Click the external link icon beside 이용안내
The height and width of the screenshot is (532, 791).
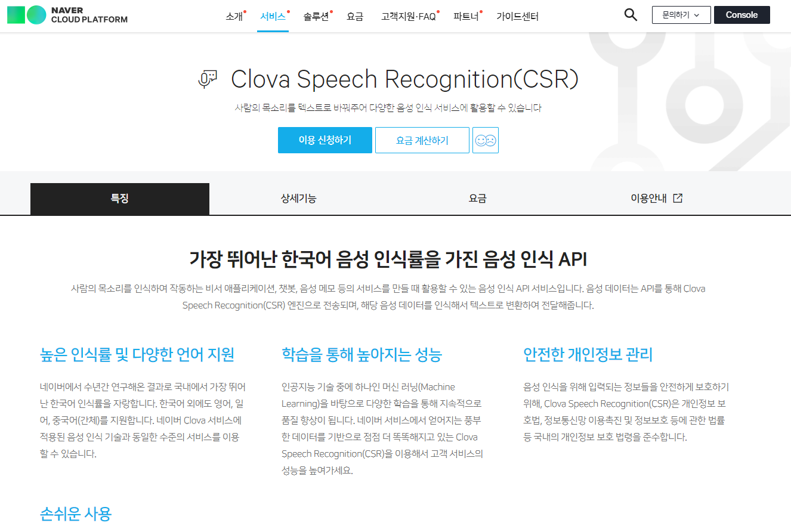click(x=678, y=199)
